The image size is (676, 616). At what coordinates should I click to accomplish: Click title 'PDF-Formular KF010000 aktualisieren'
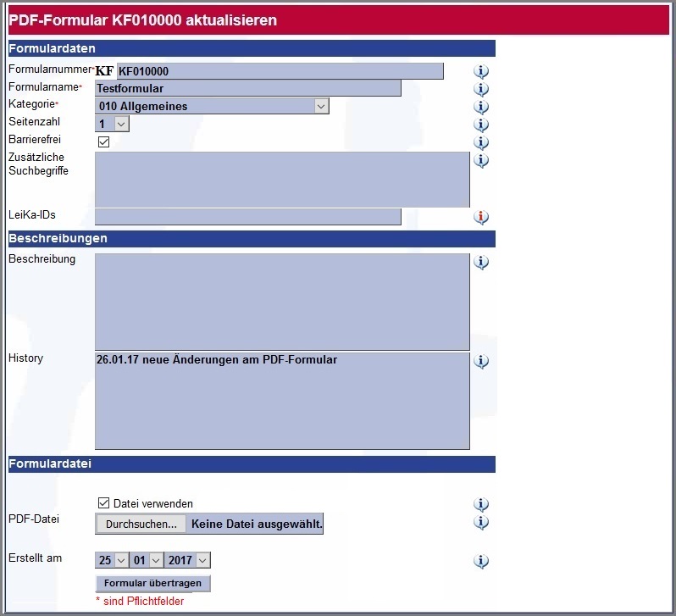click(142, 20)
